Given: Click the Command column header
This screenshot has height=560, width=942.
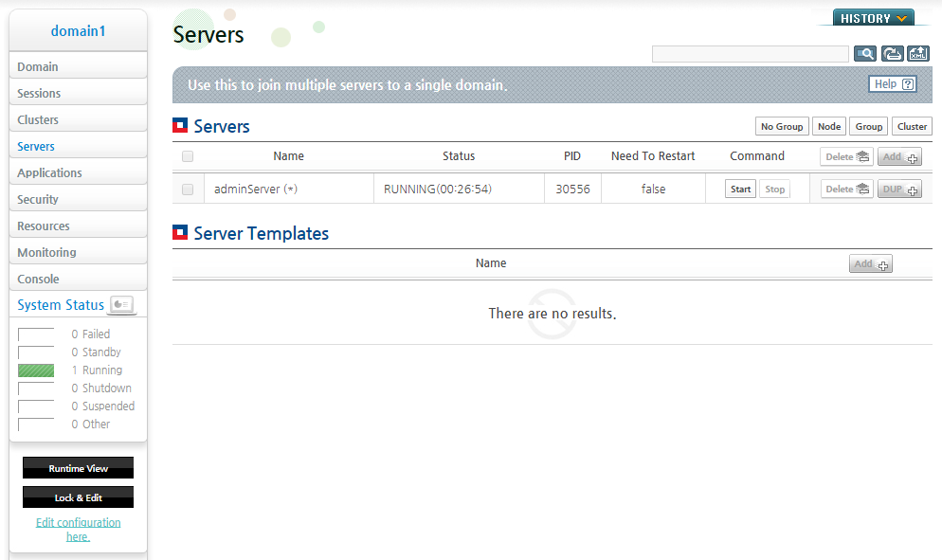Looking at the screenshot, I should point(757,156).
